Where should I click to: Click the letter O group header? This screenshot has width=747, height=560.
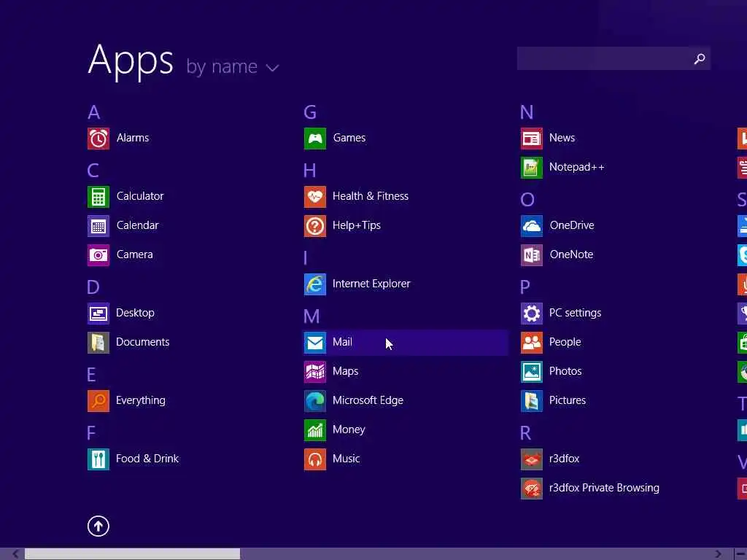coord(527,200)
